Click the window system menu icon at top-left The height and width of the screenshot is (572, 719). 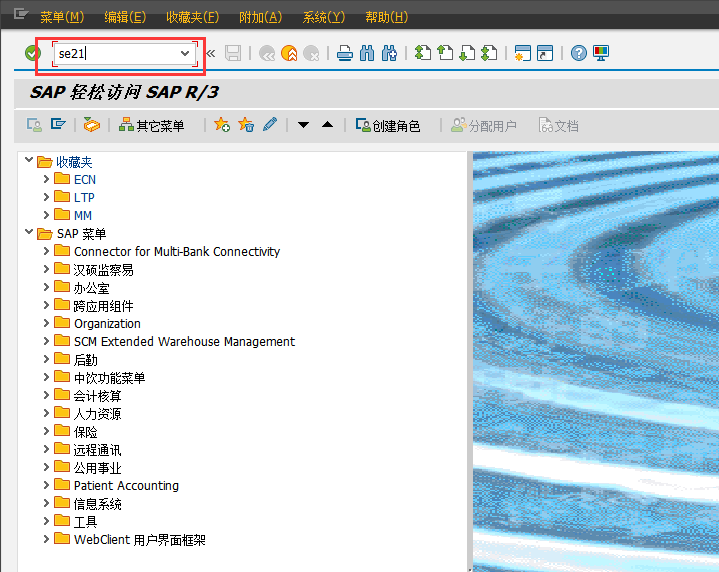(x=21, y=15)
